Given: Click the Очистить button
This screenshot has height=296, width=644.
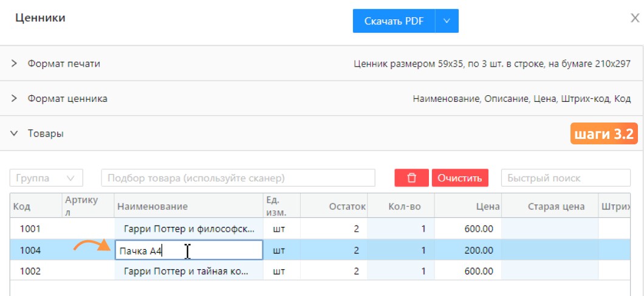Looking at the screenshot, I should coord(460,178).
